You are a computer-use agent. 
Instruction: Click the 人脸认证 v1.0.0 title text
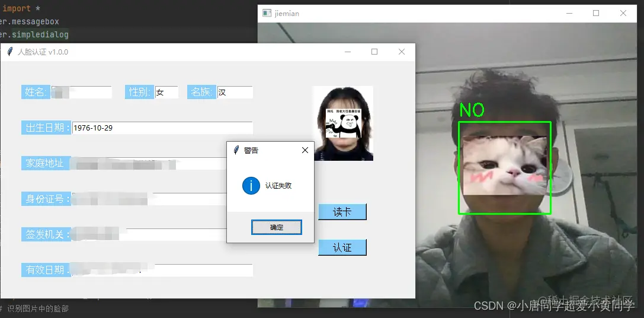(x=43, y=52)
